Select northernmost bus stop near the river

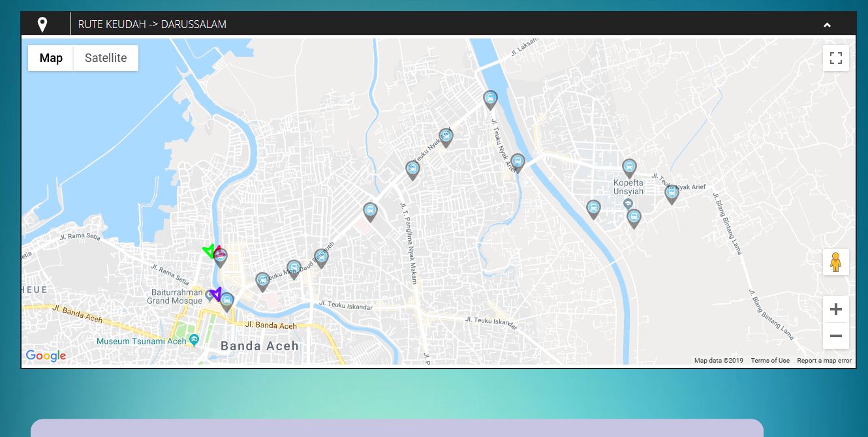click(490, 99)
